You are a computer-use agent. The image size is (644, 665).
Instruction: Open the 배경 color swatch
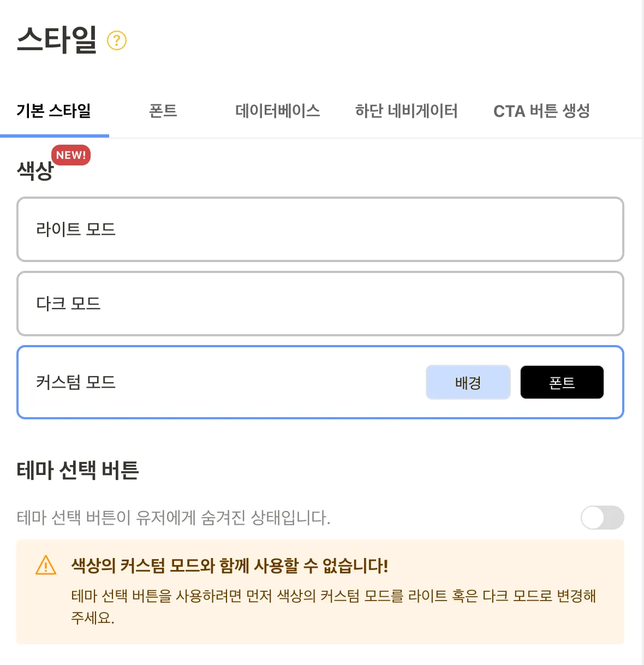pyautogui.click(x=468, y=382)
